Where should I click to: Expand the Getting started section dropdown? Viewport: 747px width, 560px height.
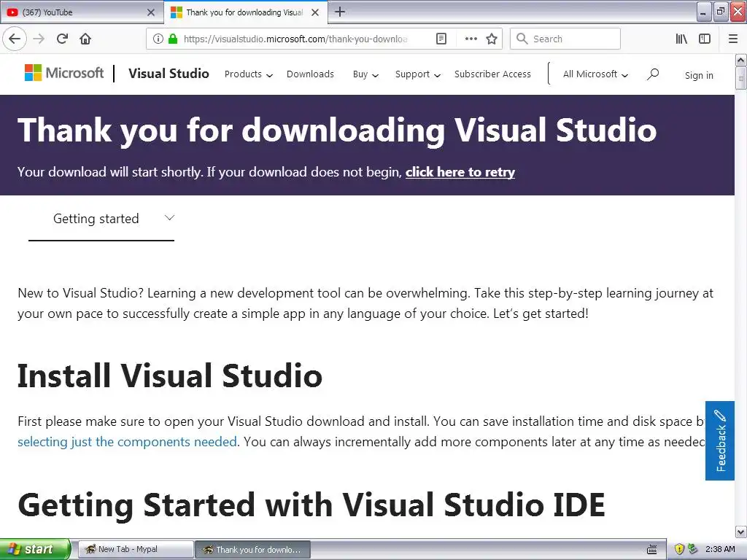[101, 219]
